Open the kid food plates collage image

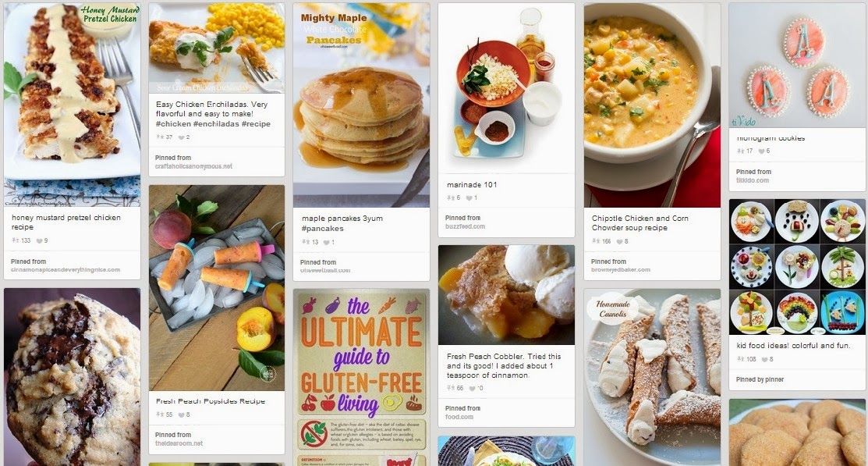[x=797, y=267]
